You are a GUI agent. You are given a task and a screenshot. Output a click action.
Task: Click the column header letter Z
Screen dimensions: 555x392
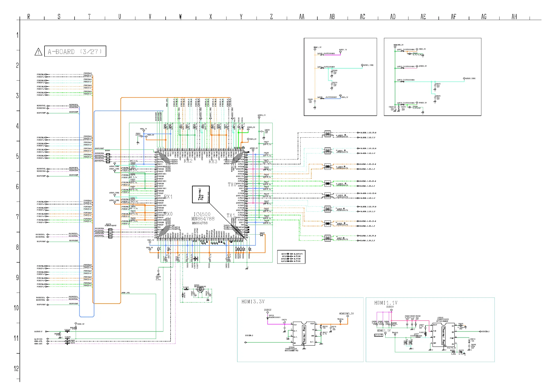(x=271, y=17)
